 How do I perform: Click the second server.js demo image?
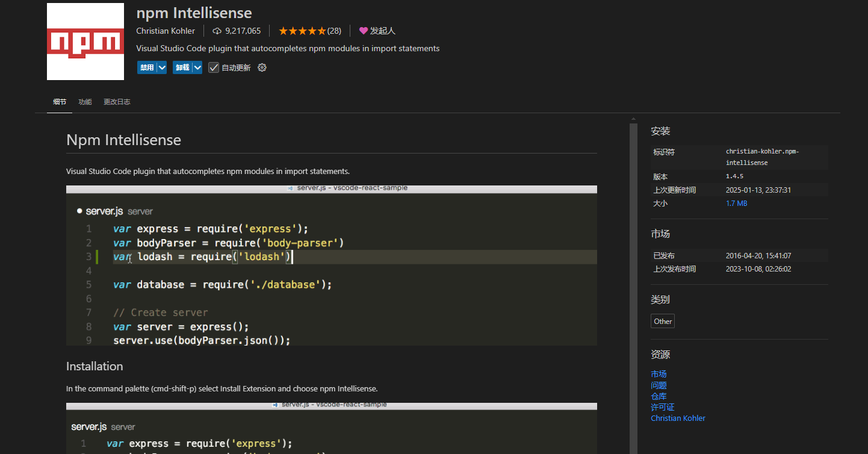click(332, 428)
